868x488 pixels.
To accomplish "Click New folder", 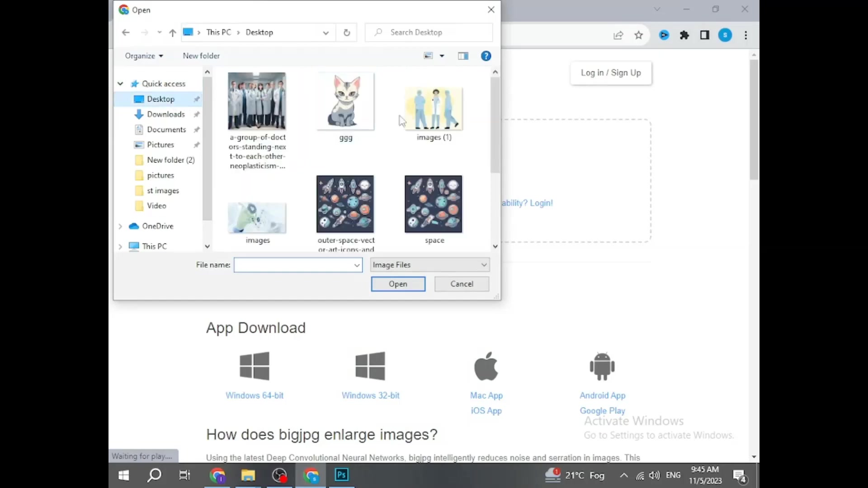I will click(201, 56).
